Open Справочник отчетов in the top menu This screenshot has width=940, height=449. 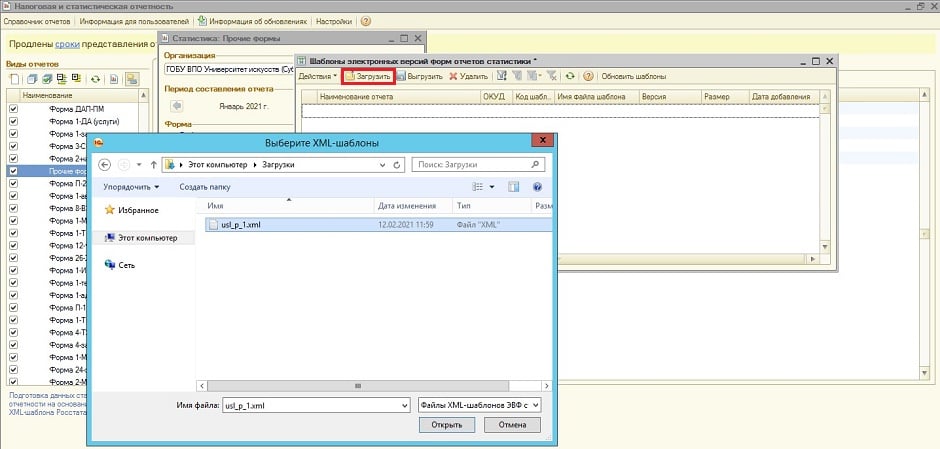coord(36,21)
